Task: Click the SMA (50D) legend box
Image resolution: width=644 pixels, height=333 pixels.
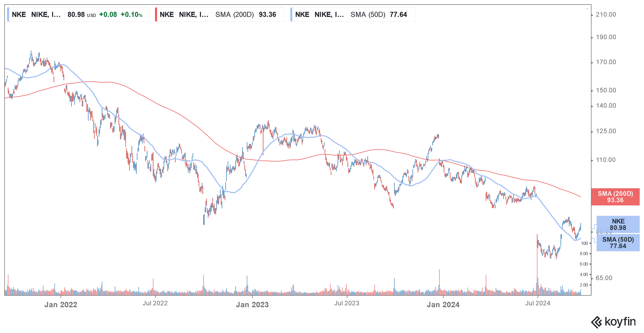Action: (353, 15)
